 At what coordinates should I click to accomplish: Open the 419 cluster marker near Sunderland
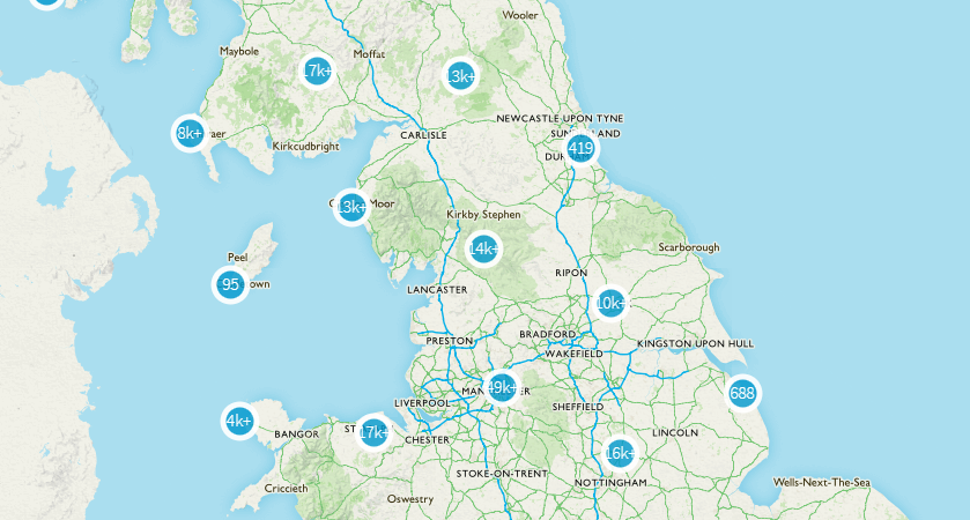580,149
